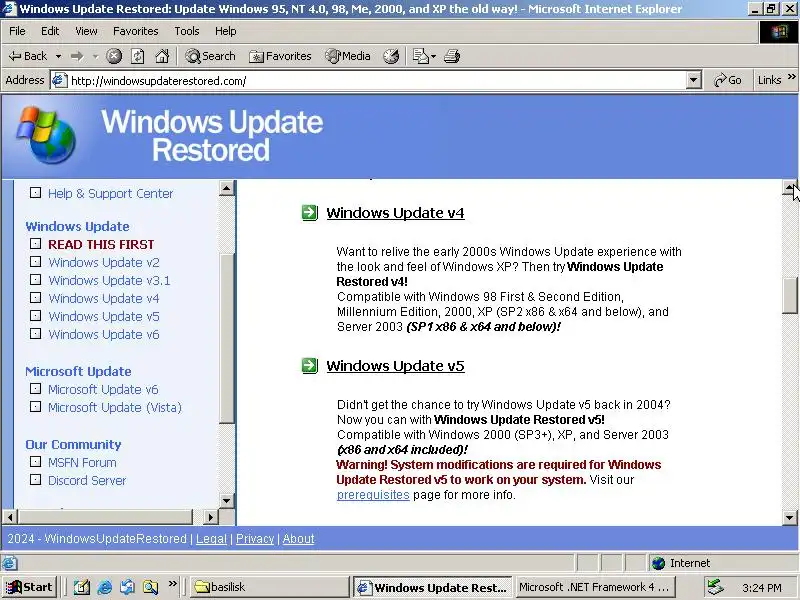Open the Windows Update v5 heading link
This screenshot has height=600, width=800.
coord(395,366)
